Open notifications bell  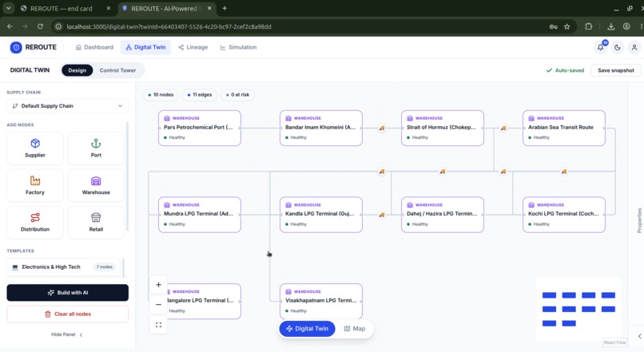(x=601, y=48)
